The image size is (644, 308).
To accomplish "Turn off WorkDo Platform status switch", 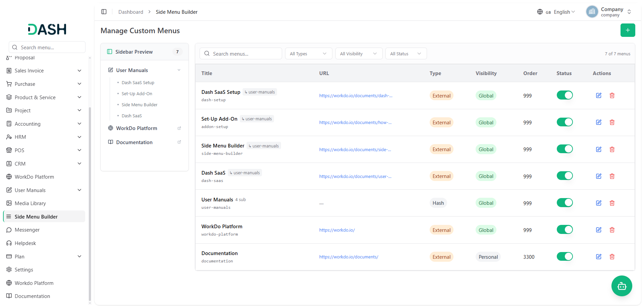I will coord(565,230).
